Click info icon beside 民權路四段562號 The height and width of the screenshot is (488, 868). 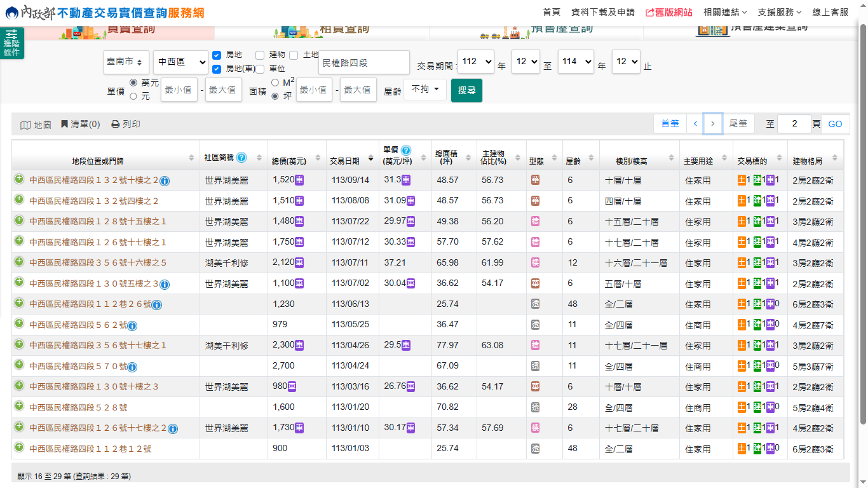click(x=132, y=326)
